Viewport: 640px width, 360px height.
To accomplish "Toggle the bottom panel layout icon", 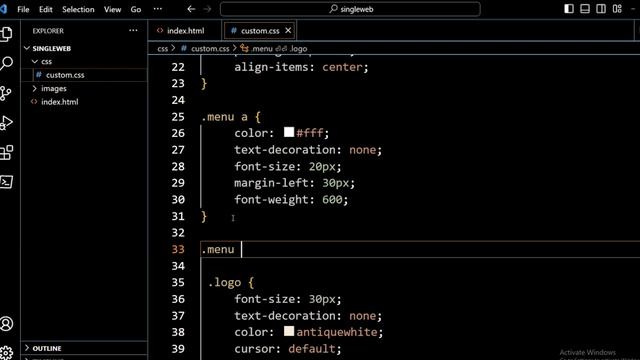I will (585, 9).
